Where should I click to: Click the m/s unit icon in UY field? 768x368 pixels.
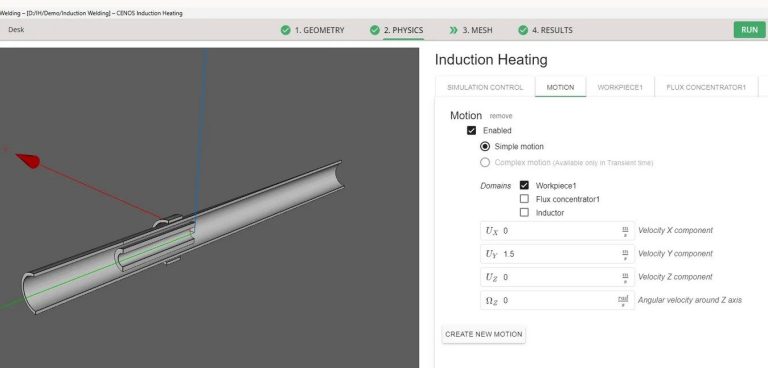coord(625,254)
